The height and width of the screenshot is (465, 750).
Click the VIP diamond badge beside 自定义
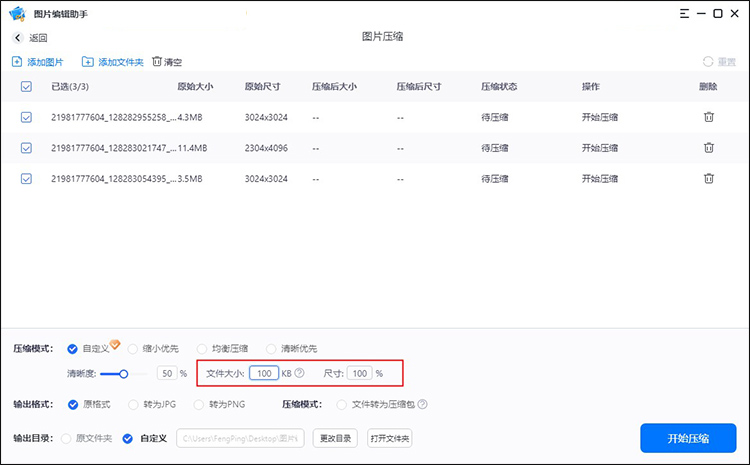(x=115, y=343)
